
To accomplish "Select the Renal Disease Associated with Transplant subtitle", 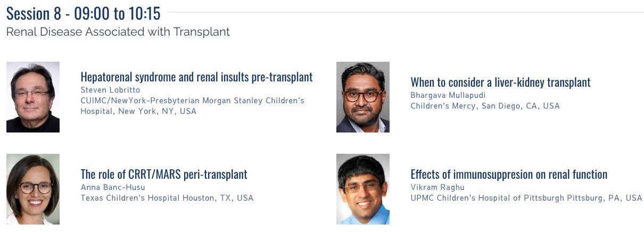I will pos(118,31).
